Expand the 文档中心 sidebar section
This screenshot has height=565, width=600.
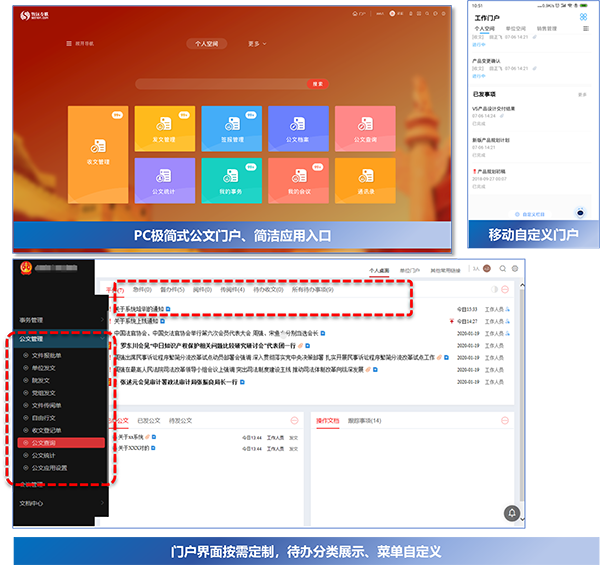coord(50,502)
